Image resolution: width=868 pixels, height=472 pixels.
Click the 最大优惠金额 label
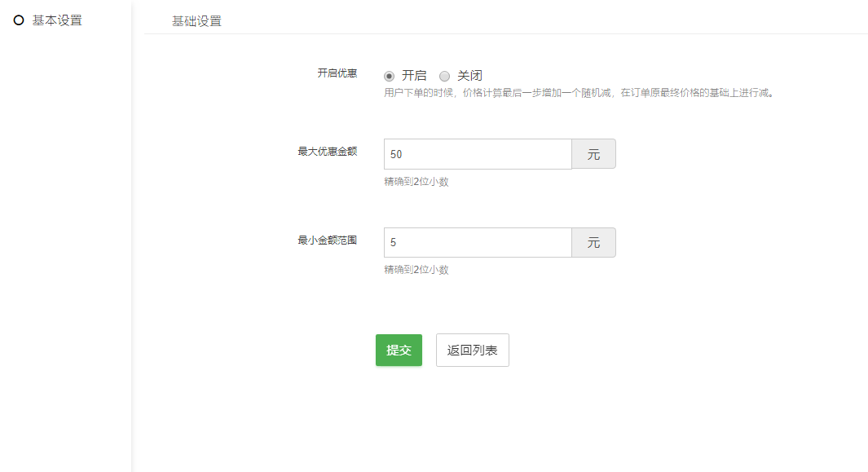click(327, 152)
